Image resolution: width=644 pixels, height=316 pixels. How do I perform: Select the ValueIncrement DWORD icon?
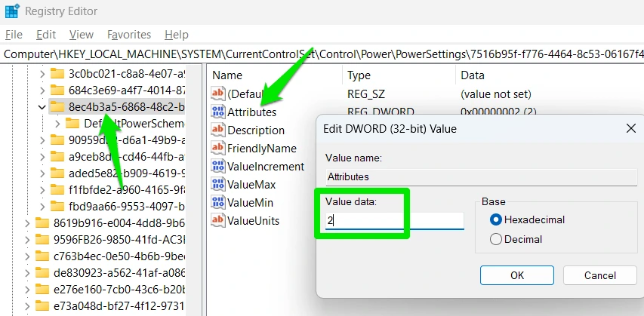218,167
